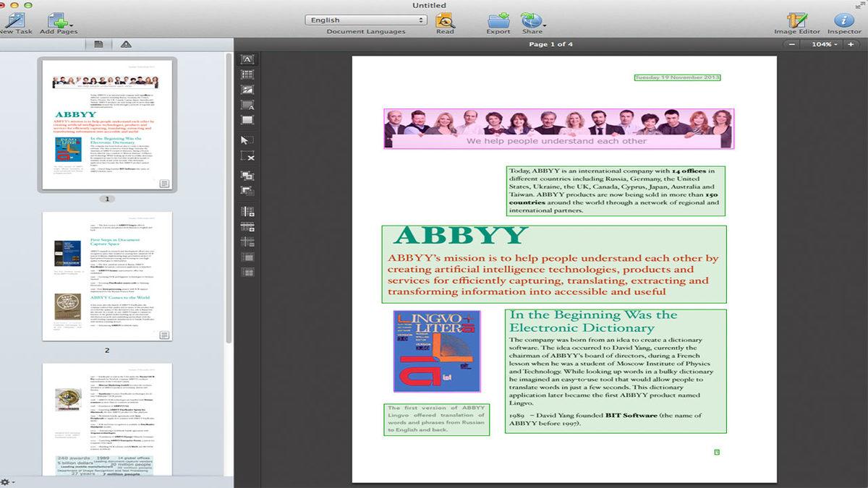
Task: Select the Draw Picture Area tool
Action: 247,90
